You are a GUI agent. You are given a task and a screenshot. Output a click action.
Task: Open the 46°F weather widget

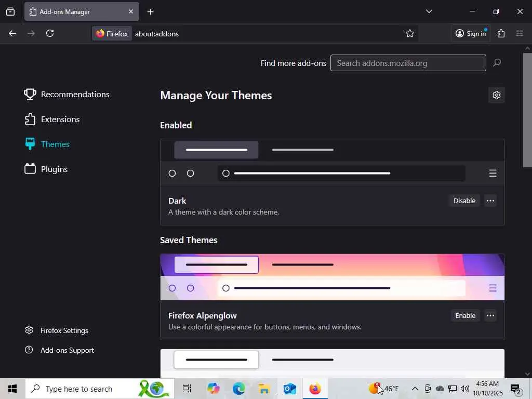[x=384, y=389]
